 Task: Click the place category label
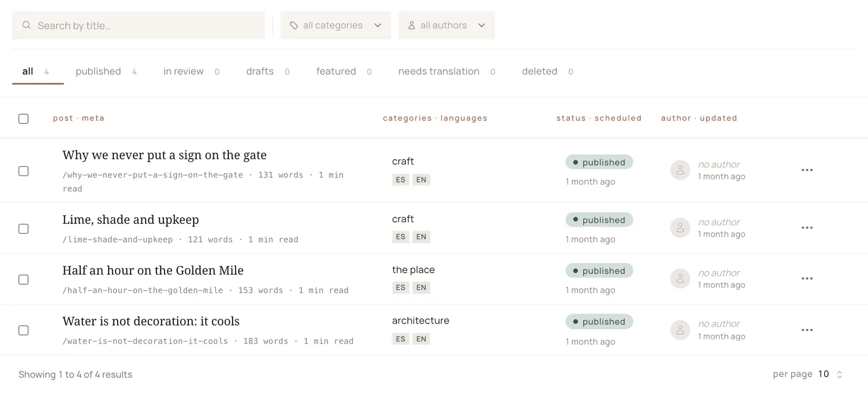tap(413, 270)
